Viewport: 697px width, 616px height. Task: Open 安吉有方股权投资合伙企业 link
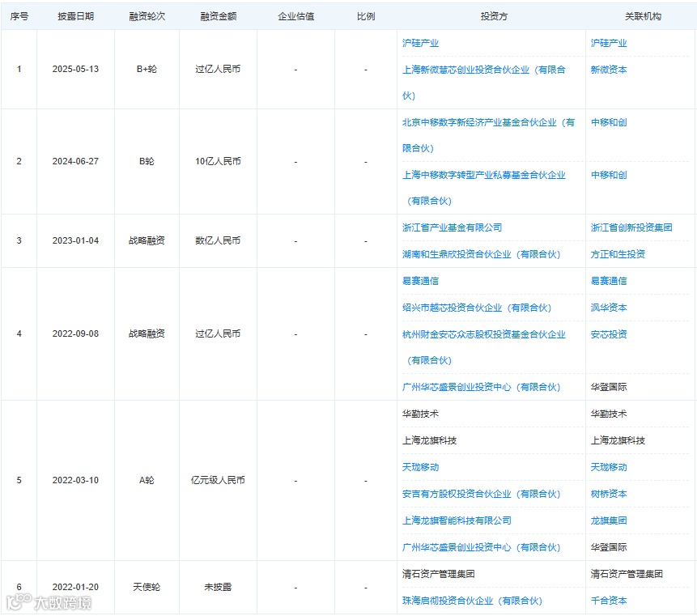481,494
